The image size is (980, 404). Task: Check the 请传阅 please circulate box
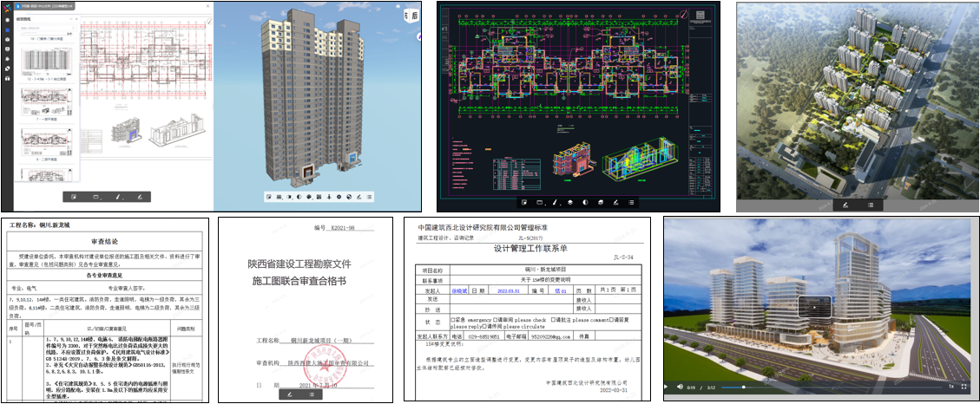pos(484,326)
